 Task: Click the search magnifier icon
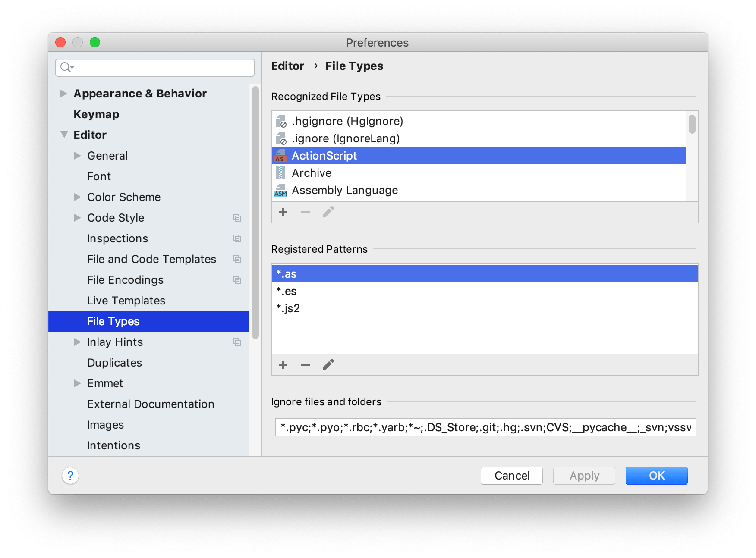(x=66, y=67)
